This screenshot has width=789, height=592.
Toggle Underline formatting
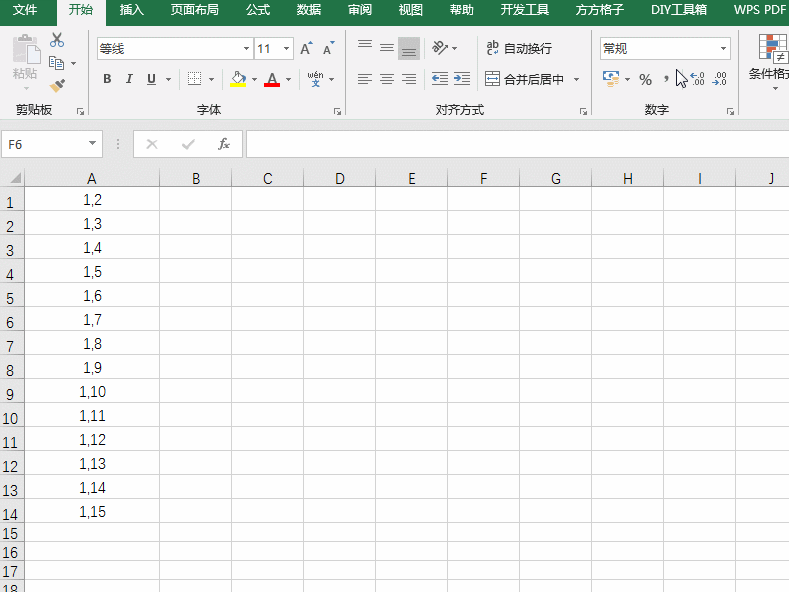(x=151, y=79)
